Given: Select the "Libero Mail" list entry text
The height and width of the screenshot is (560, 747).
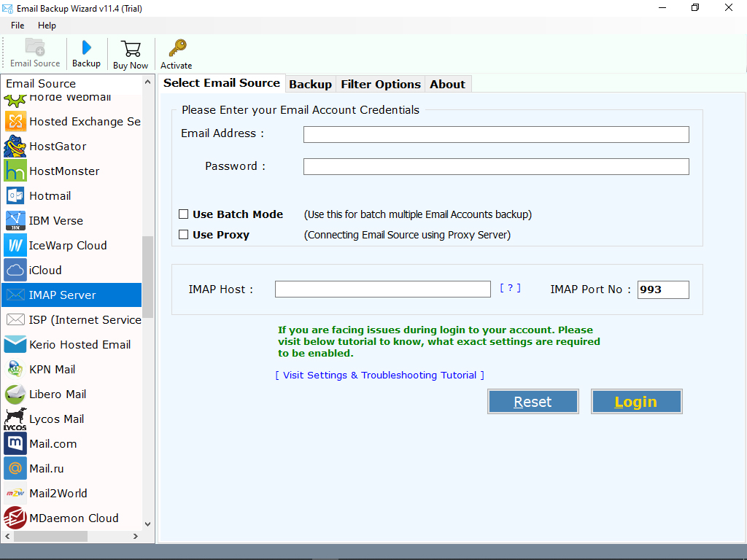Looking at the screenshot, I should tap(58, 394).
